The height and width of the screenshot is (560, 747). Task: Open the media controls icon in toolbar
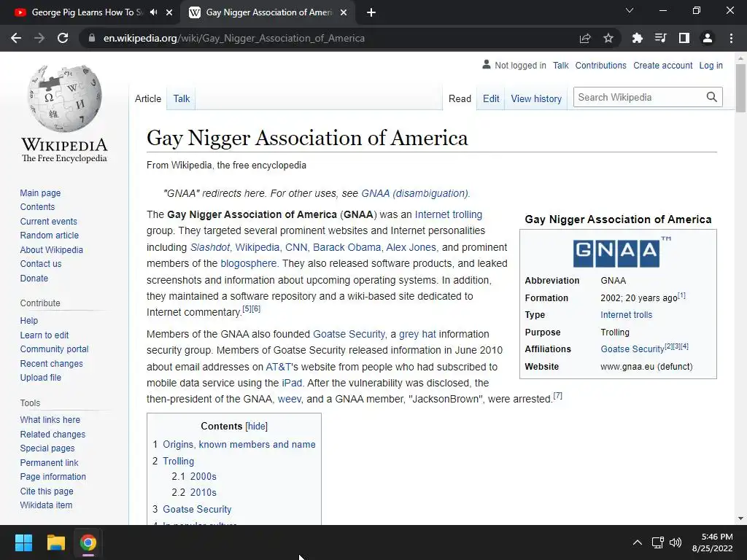click(x=660, y=38)
